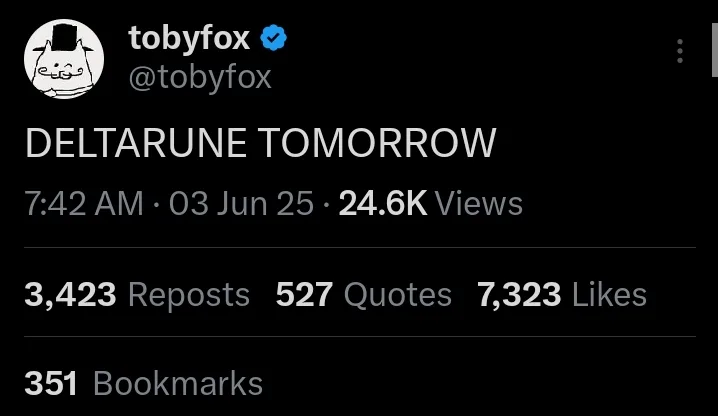The image size is (718, 416).
Task: Click the 24.6K view count number
Action: [x=383, y=203]
